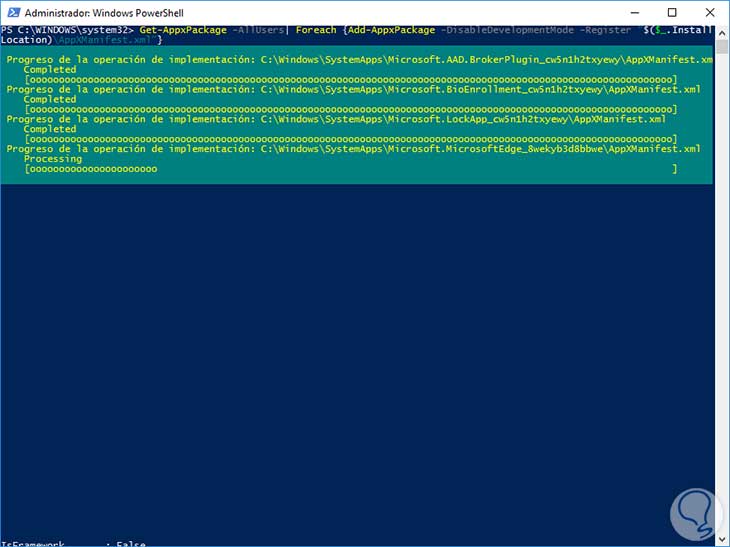Click the PS C:\WINDOWS\system32> prompt
The height and width of the screenshot is (547, 730).
pos(67,30)
